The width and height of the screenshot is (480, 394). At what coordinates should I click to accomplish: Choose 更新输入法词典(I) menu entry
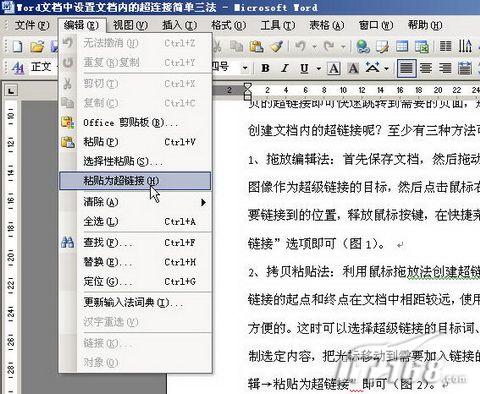(x=135, y=302)
